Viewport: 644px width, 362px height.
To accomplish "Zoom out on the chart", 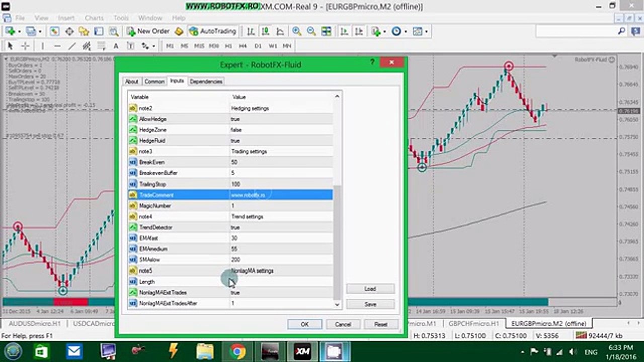I will 311,31.
